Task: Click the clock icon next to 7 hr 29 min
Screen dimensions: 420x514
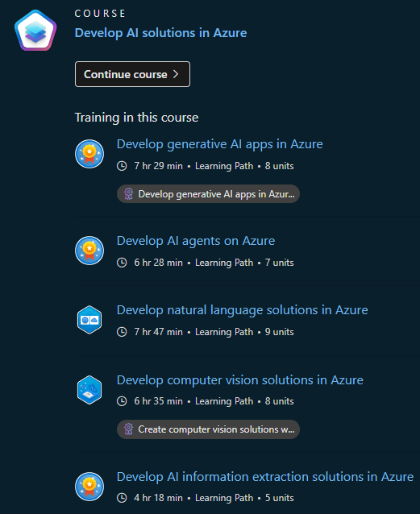Action: pyautogui.click(x=122, y=166)
